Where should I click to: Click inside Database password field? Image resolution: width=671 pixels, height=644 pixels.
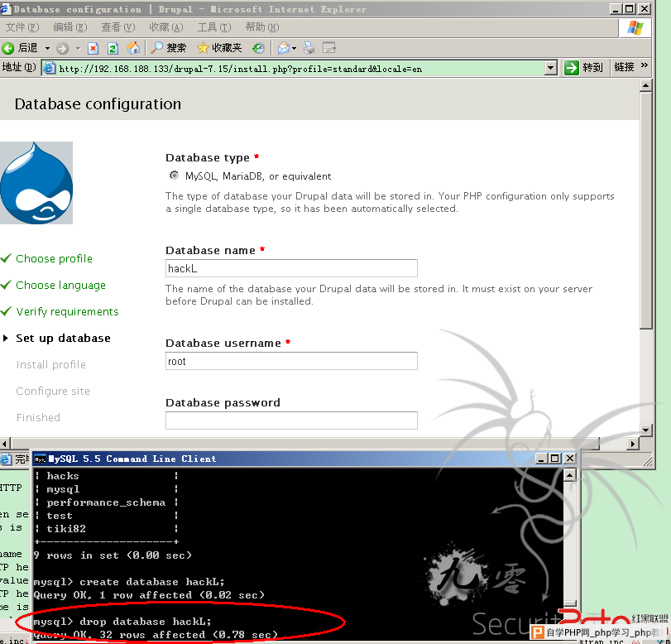291,421
